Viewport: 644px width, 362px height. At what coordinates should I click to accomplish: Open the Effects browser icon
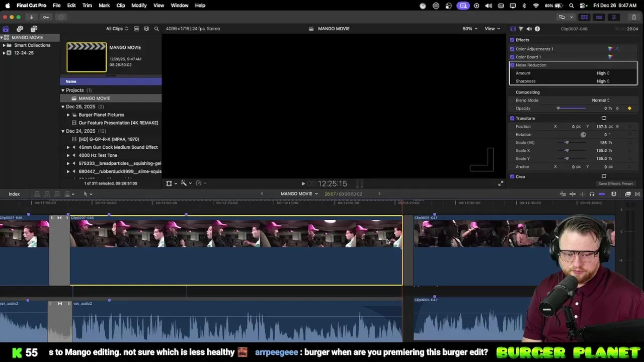pyautogui.click(x=628, y=194)
